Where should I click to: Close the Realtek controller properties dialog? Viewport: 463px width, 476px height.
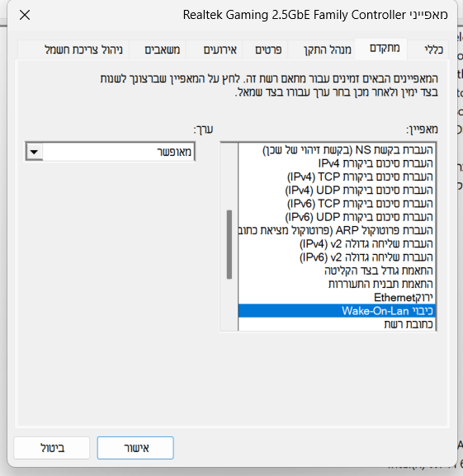click(x=25, y=15)
